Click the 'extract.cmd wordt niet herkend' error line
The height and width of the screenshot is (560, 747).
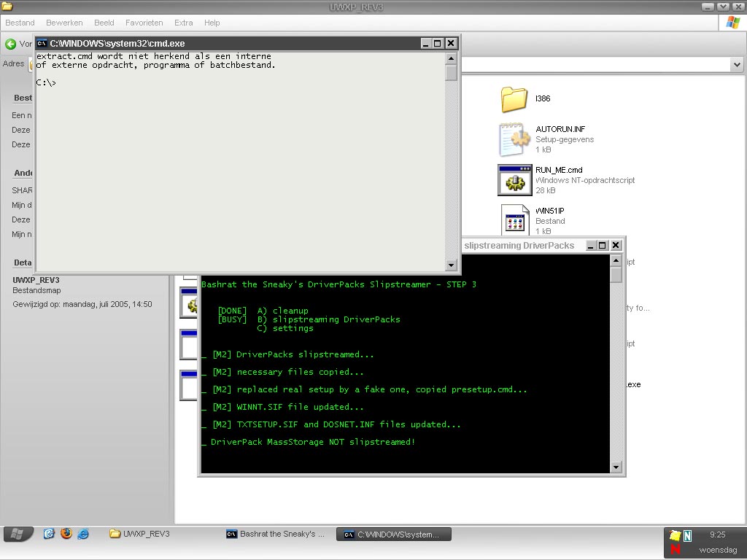click(x=153, y=56)
